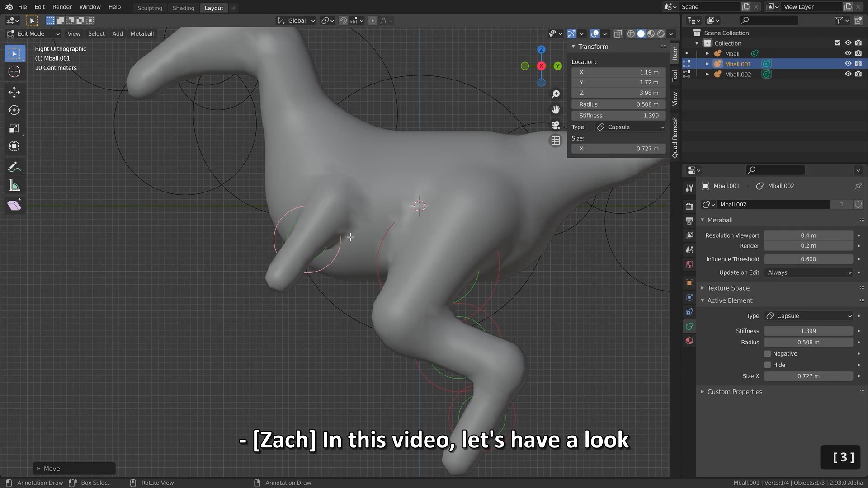Image resolution: width=868 pixels, height=488 pixels.
Task: Open Update on Edit Always dropdown
Action: (808, 272)
